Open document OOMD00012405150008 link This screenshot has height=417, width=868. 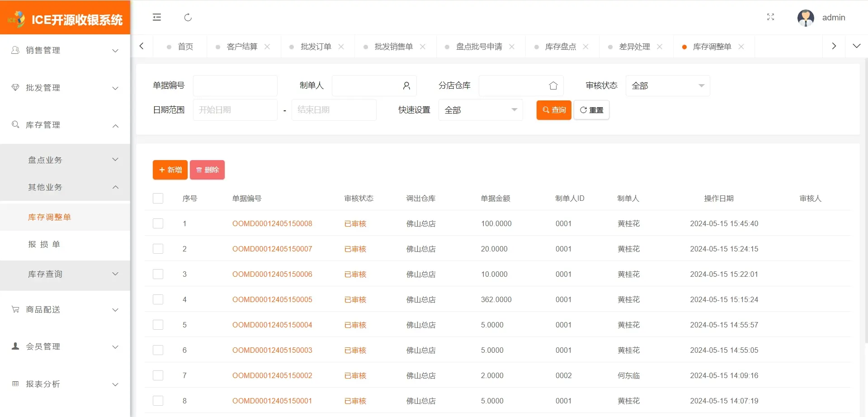point(272,223)
